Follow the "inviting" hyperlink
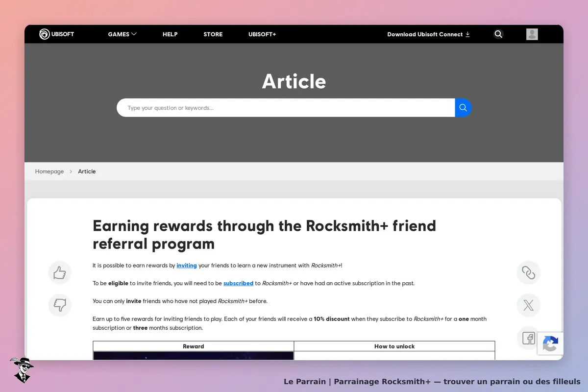This screenshot has height=392, width=588. [187, 266]
